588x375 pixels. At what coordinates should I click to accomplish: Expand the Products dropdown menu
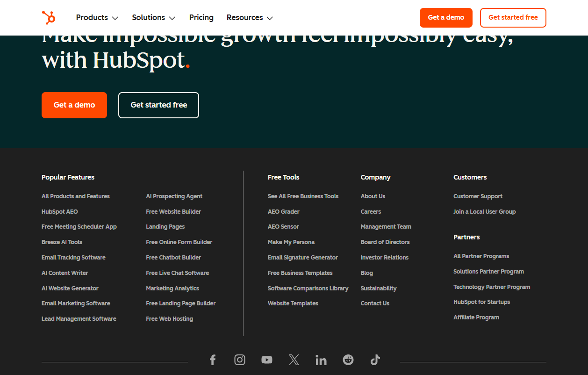[x=97, y=18]
